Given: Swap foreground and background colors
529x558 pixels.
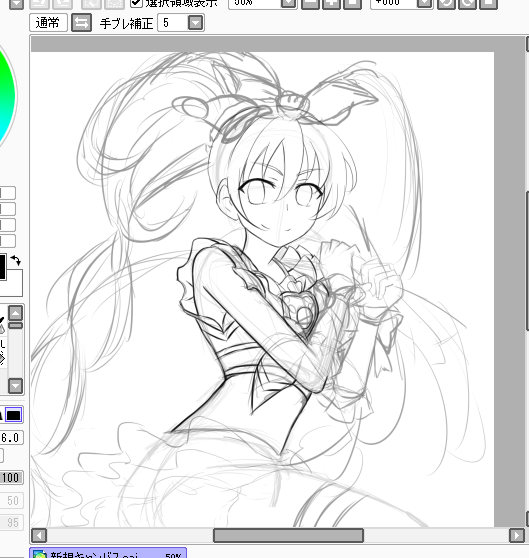Looking at the screenshot, I should (x=15, y=260).
